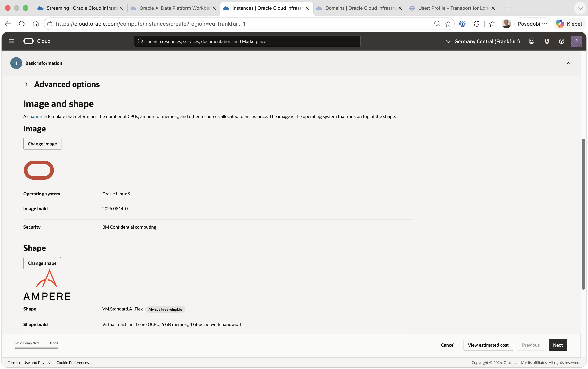
Task: Open the 1Password extension icon
Action: tap(462, 24)
